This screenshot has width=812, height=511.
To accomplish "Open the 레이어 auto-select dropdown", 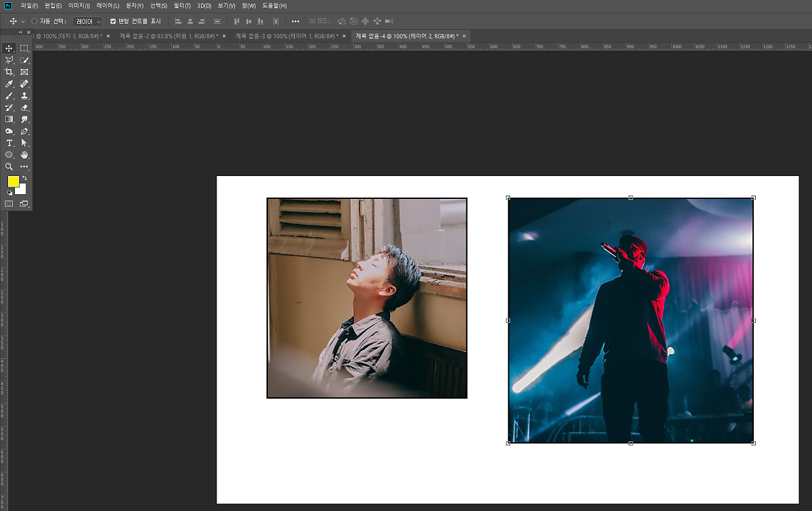I will tap(87, 21).
